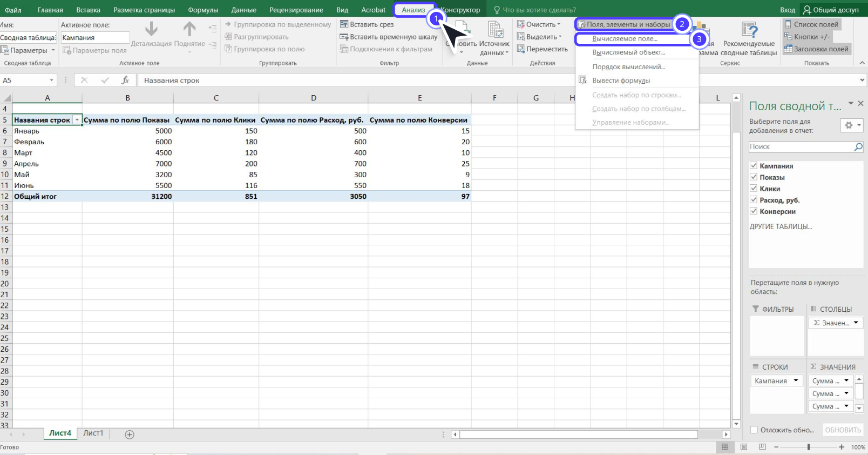The height and width of the screenshot is (455, 868).
Task: Click the zoom out minus button
Action: 776,447
